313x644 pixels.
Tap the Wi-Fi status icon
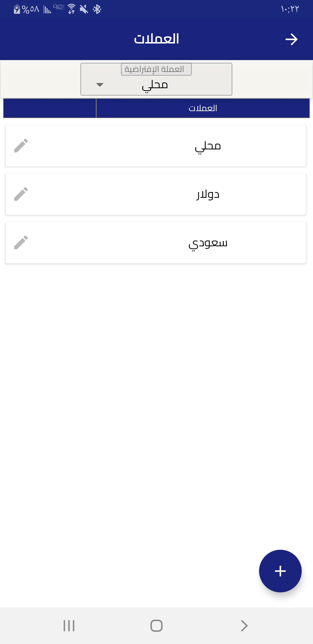click(71, 9)
